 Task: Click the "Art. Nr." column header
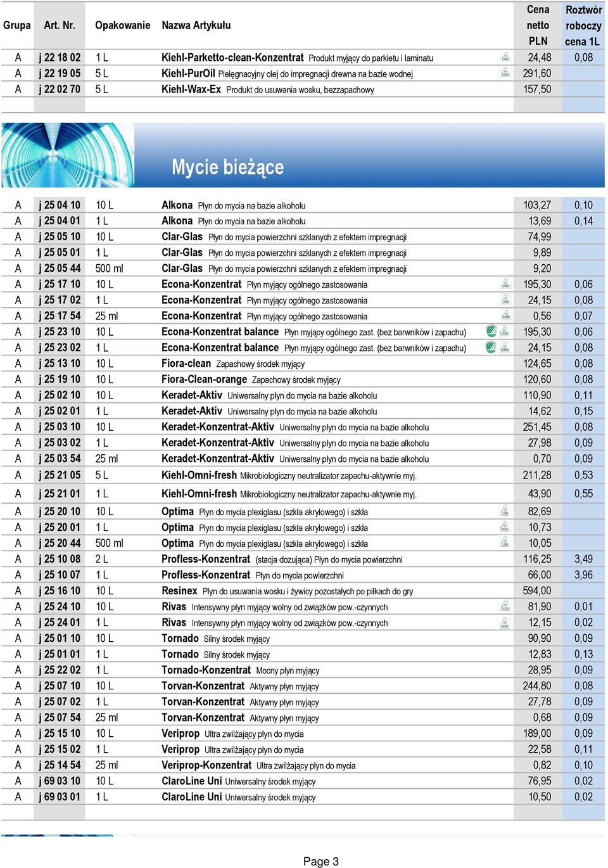click(x=60, y=25)
